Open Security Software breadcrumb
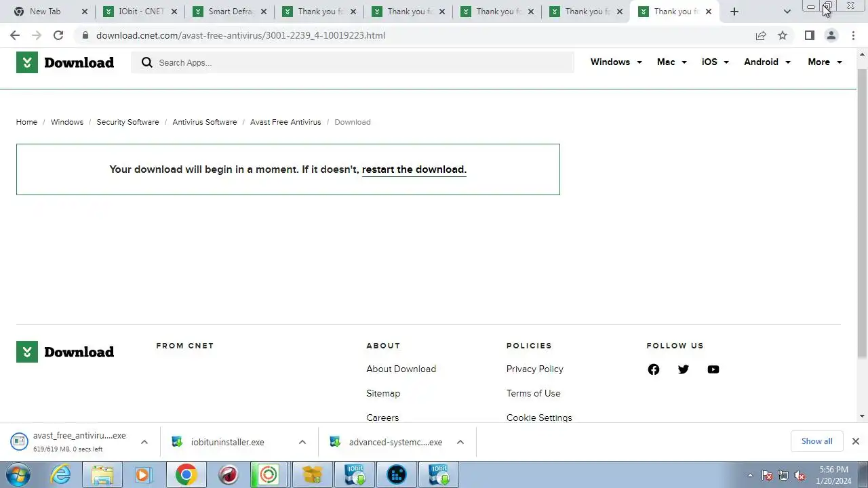 tap(127, 122)
